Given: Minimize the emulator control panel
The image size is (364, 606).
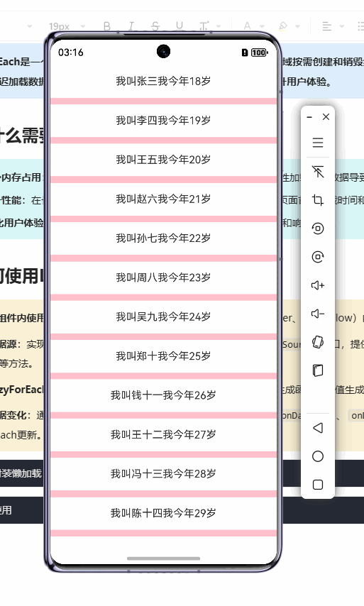Looking at the screenshot, I should [309, 116].
